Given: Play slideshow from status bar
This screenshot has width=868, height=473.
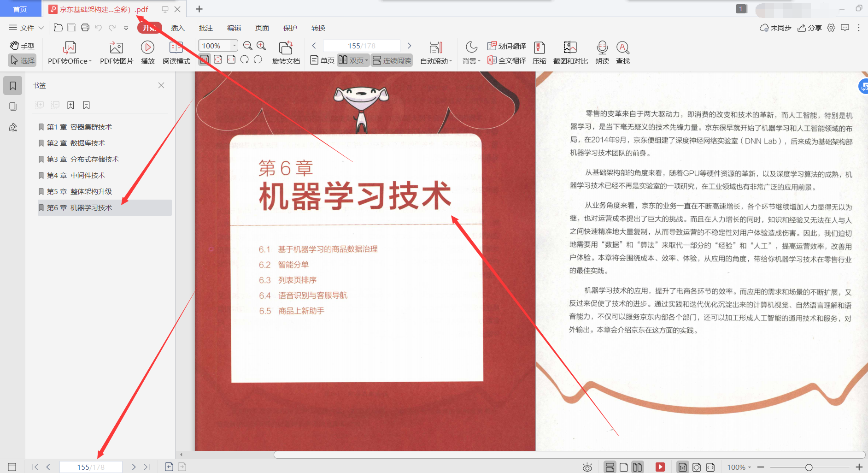Looking at the screenshot, I should click(660, 467).
